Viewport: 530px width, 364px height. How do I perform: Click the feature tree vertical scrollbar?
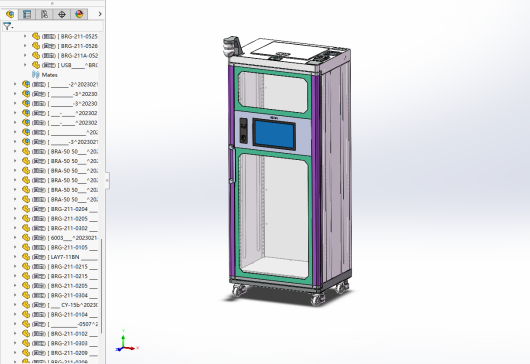tap(101, 287)
